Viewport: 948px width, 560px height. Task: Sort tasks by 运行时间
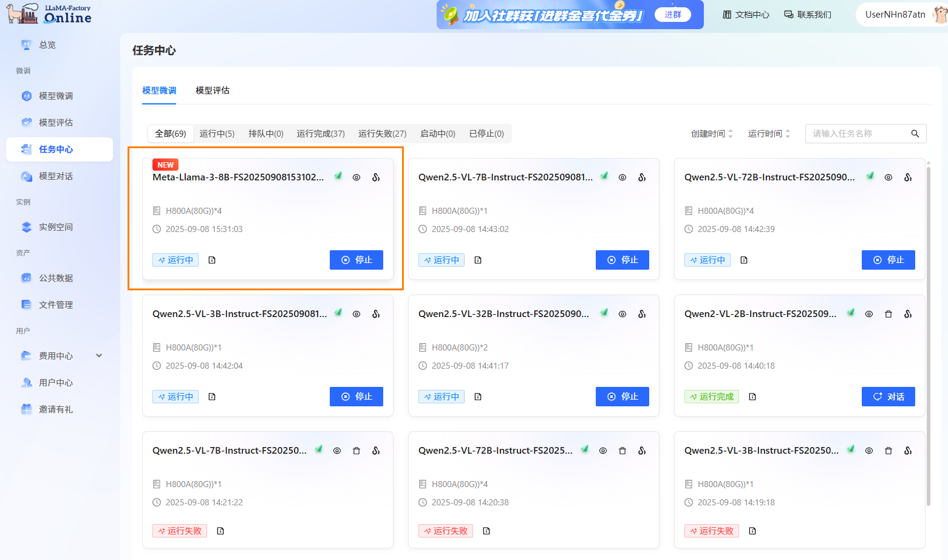pyautogui.click(x=769, y=134)
